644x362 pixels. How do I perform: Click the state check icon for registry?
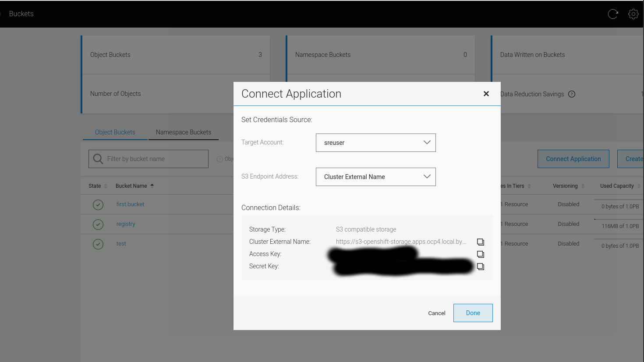point(98,224)
